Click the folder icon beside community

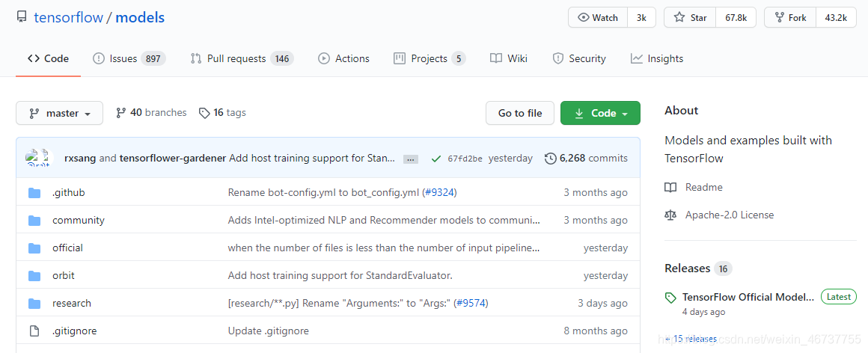coord(34,220)
